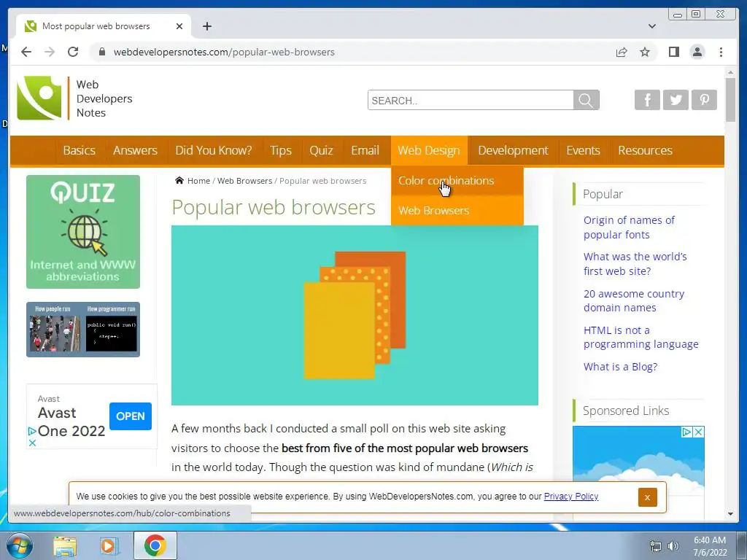Open the Chrome three-dot menu
The height and width of the screenshot is (560, 747).
click(x=721, y=52)
